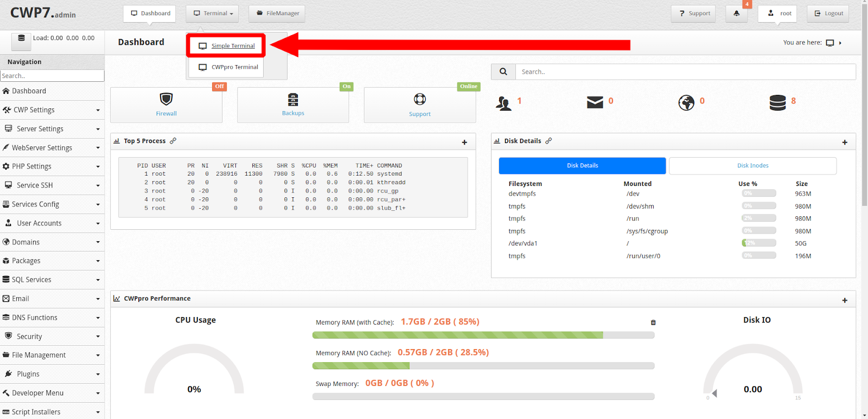Click the databases stack count icon
Image resolution: width=868 pixels, height=419 pixels.
tap(777, 102)
